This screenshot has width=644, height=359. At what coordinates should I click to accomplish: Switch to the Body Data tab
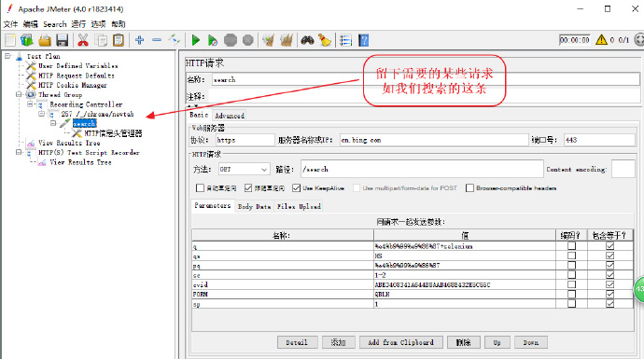254,206
